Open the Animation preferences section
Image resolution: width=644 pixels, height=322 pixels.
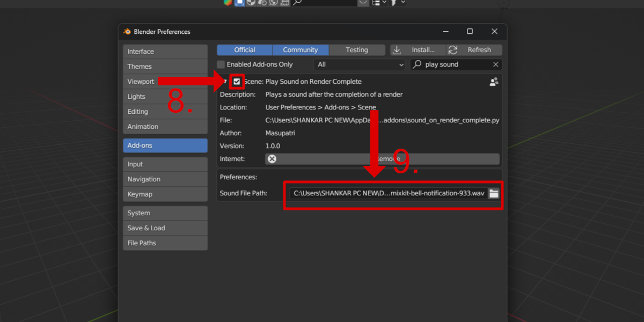pyautogui.click(x=165, y=127)
